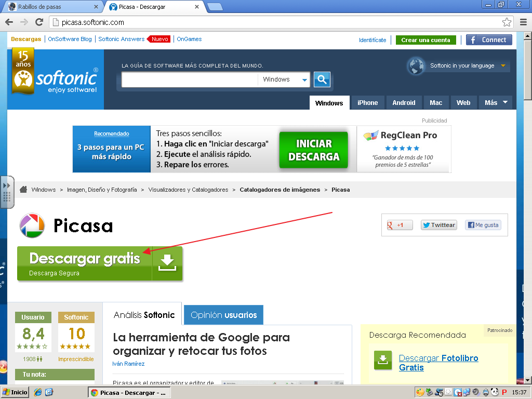The width and height of the screenshot is (532, 399).
Task: Click Windows in the breadcrumb
Action: (x=44, y=190)
